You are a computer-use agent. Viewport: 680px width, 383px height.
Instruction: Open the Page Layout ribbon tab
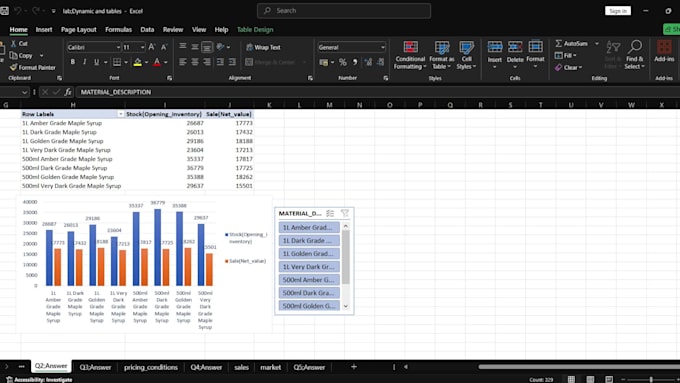[78, 29]
